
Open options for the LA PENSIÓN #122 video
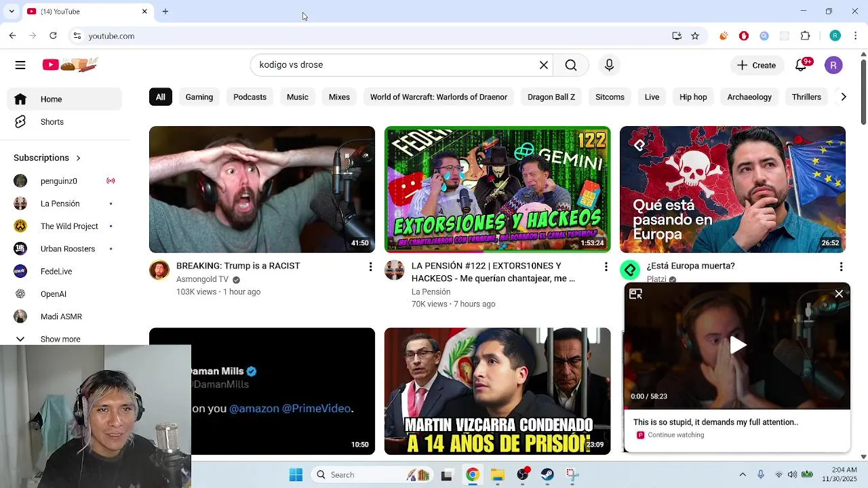point(606,267)
